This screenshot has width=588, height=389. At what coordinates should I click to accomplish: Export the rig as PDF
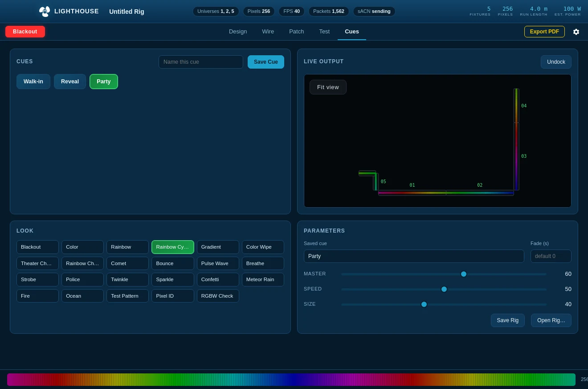coord(544,32)
